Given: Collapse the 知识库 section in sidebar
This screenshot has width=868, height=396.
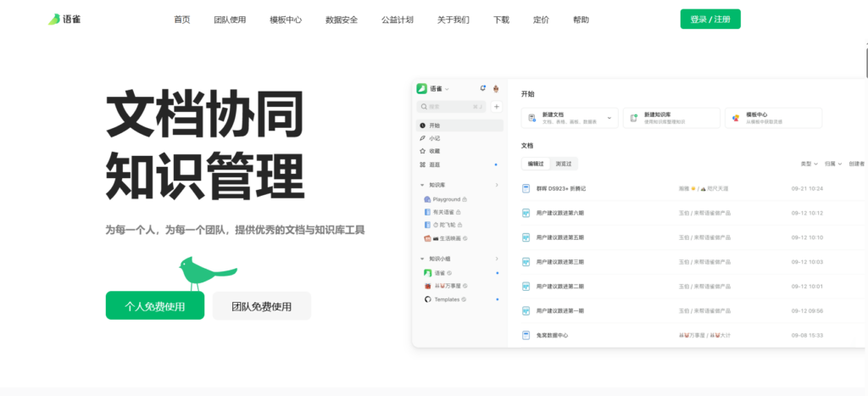Looking at the screenshot, I should point(422,185).
